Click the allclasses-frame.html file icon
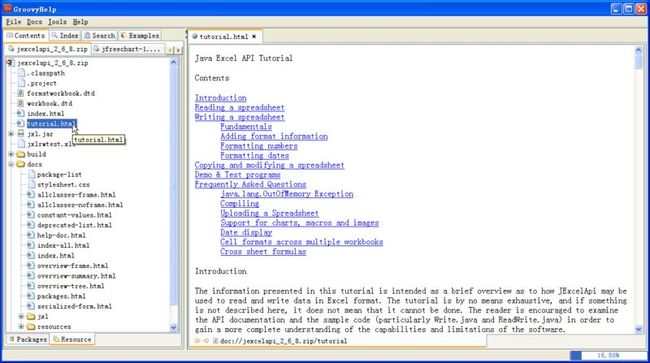 (31, 194)
